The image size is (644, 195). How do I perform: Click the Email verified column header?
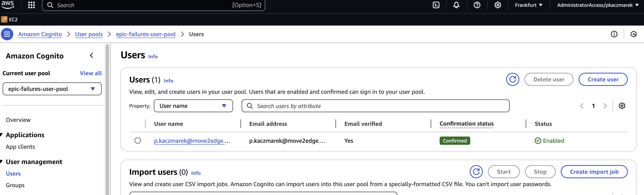click(x=363, y=124)
